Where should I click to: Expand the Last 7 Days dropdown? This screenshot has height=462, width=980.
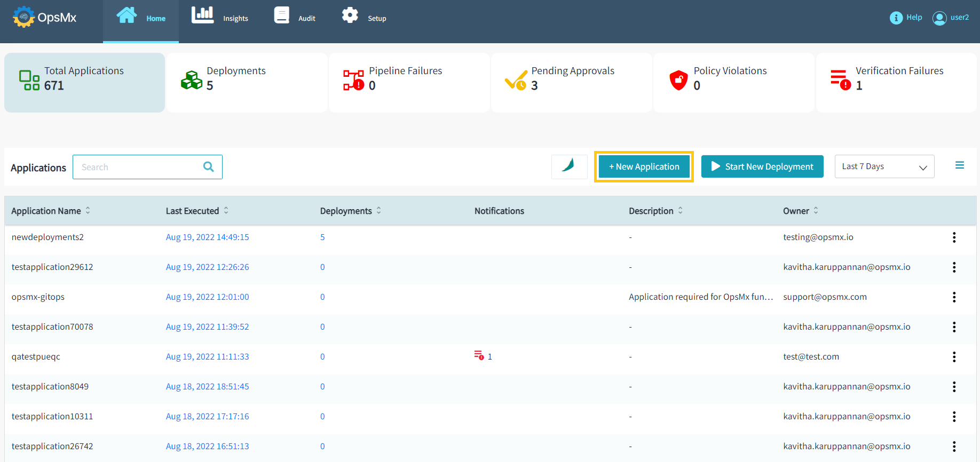(884, 166)
